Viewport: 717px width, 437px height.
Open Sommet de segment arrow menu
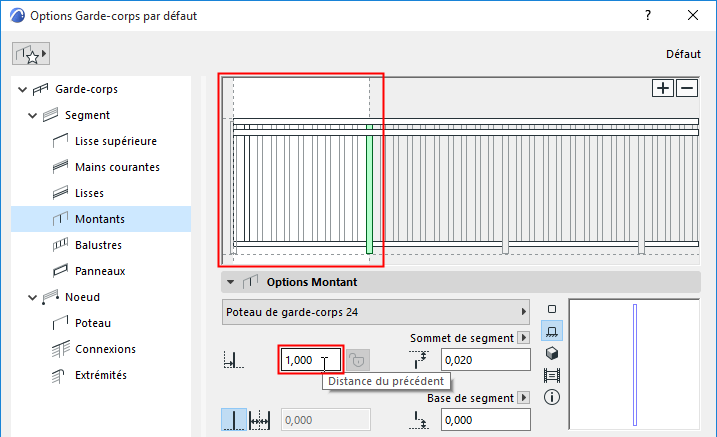524,338
